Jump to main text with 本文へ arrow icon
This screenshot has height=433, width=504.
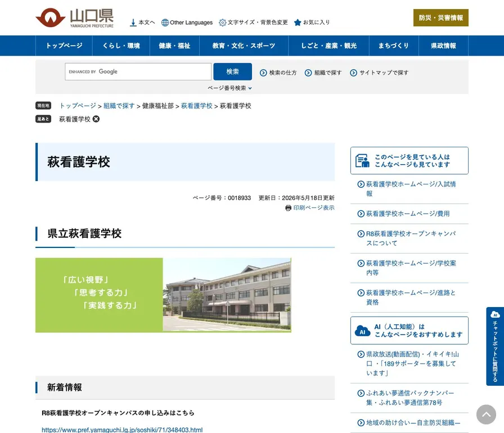pos(142,22)
